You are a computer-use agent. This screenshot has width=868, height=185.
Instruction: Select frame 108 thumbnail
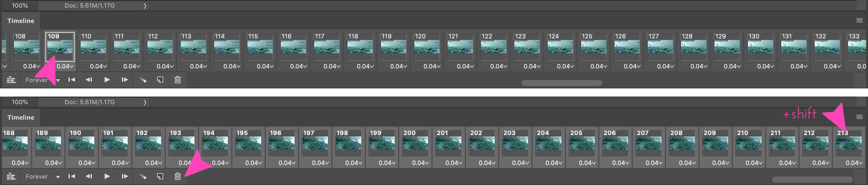coord(27,47)
